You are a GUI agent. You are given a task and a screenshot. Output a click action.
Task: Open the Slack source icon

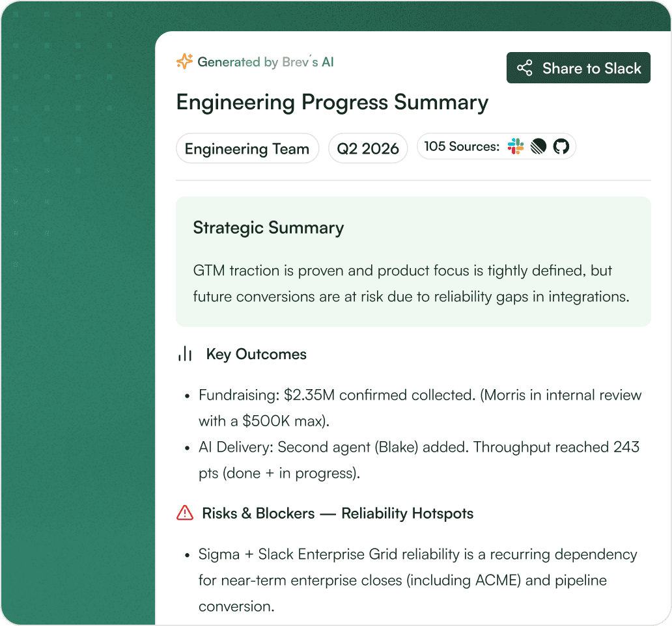(x=516, y=146)
